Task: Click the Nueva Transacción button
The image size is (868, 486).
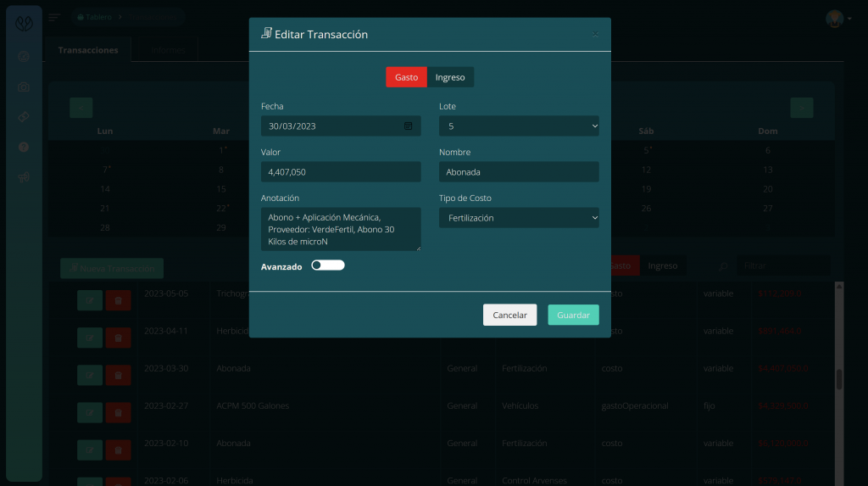Action: click(112, 268)
